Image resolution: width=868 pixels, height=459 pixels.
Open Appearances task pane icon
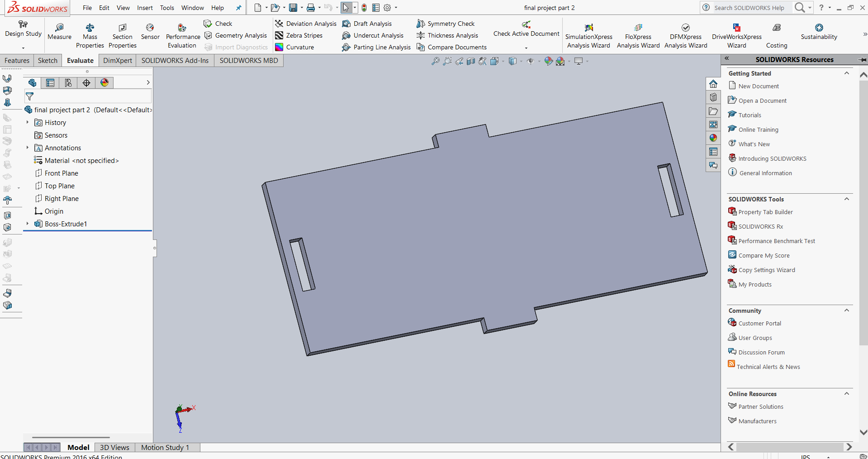click(713, 138)
